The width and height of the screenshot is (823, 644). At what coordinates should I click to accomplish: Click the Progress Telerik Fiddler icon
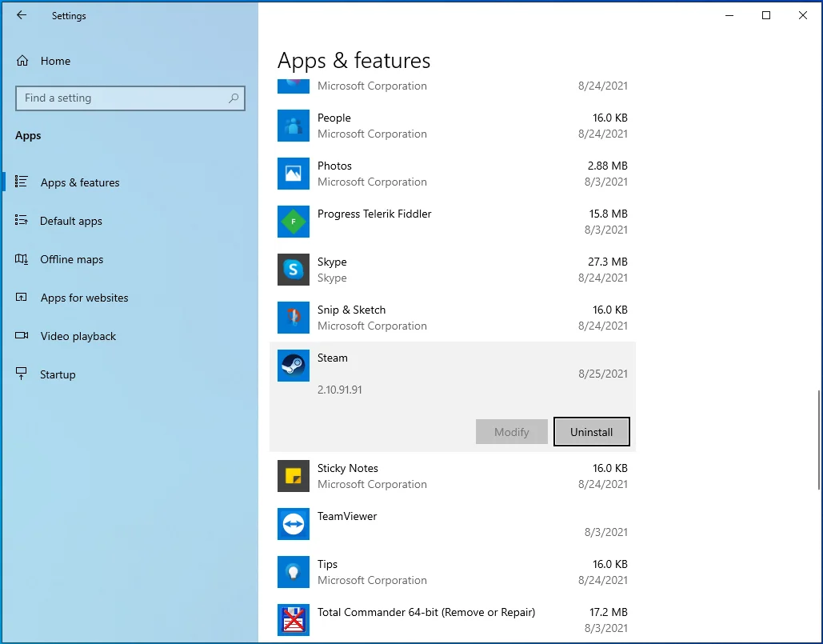(294, 222)
